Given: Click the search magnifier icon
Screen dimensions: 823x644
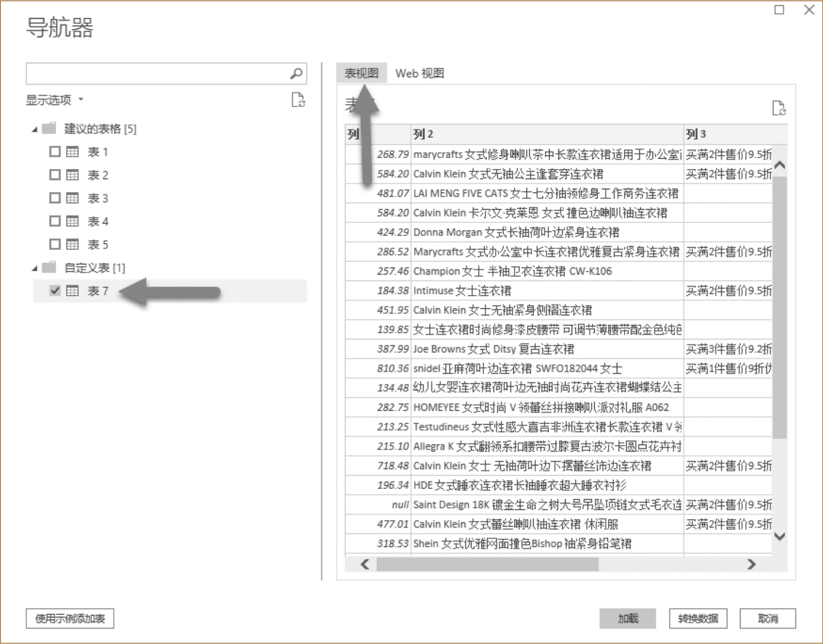Looking at the screenshot, I should pos(296,74).
